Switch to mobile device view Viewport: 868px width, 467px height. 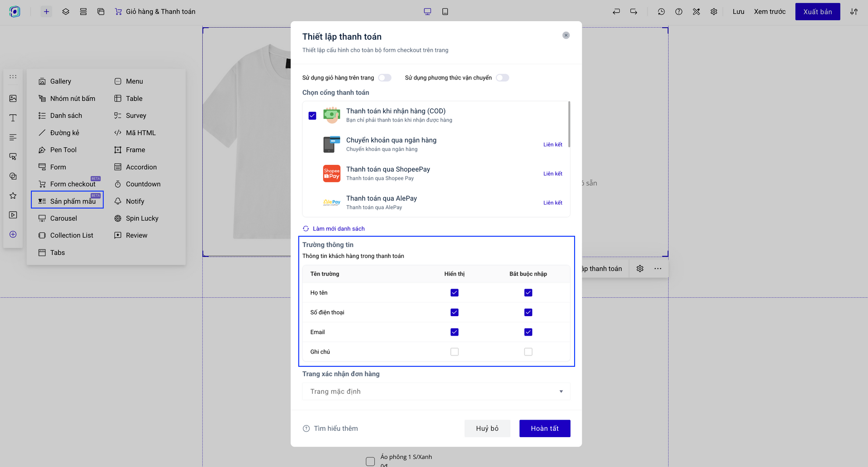pos(445,12)
